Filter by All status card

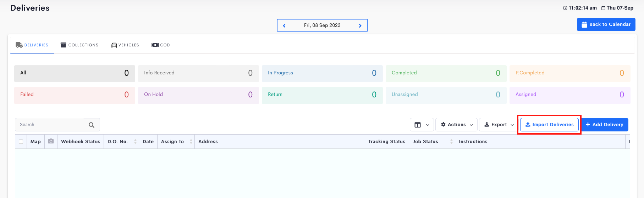[x=75, y=73]
